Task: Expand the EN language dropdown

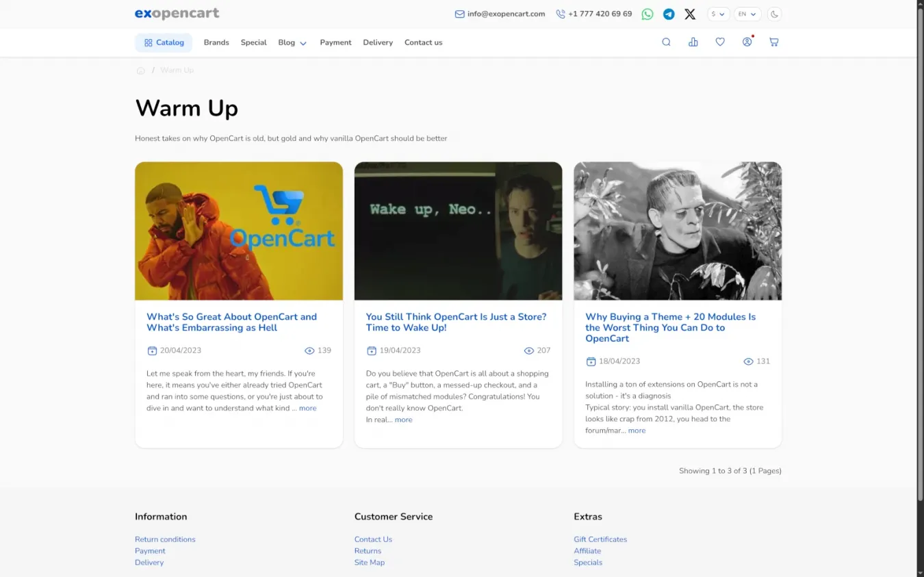Action: (x=747, y=14)
